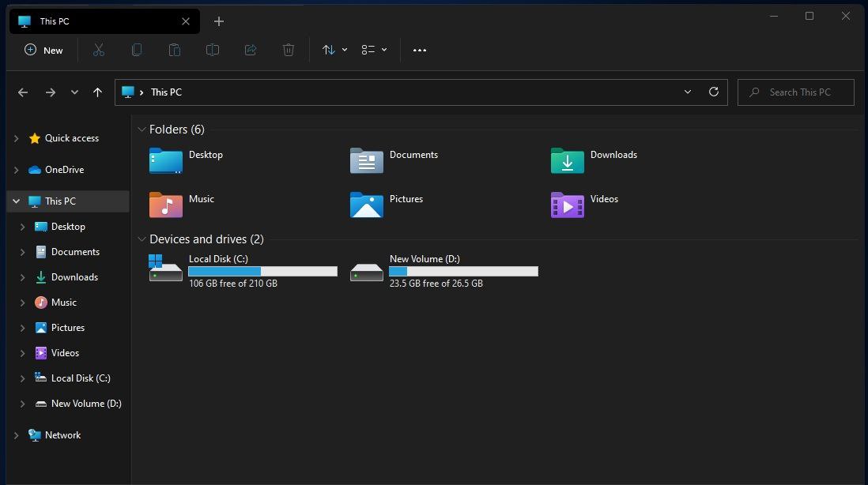Collapse the Folders (6) group
This screenshot has width=868, height=485.
[x=142, y=130]
